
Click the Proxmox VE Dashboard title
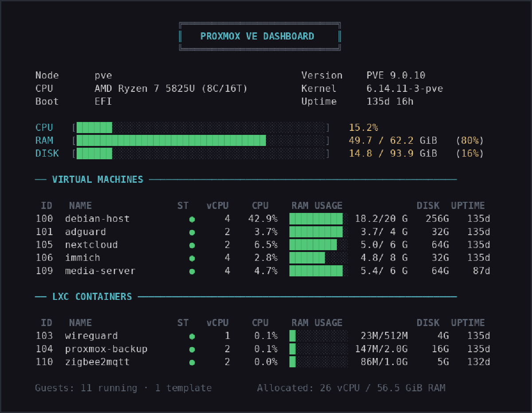257,36
